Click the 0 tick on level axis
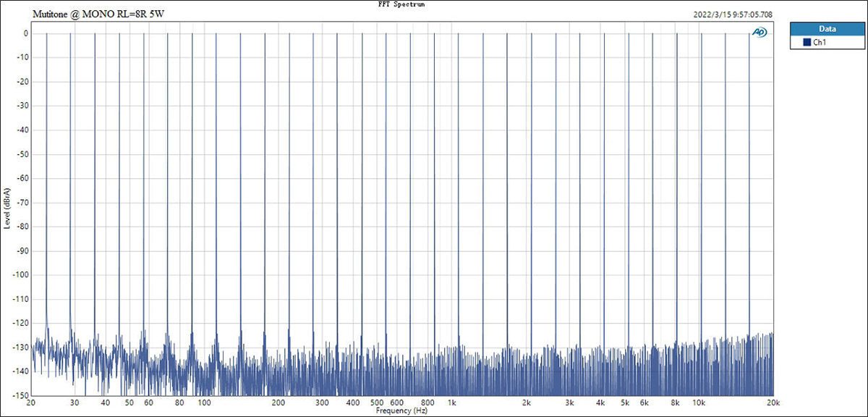 point(25,33)
